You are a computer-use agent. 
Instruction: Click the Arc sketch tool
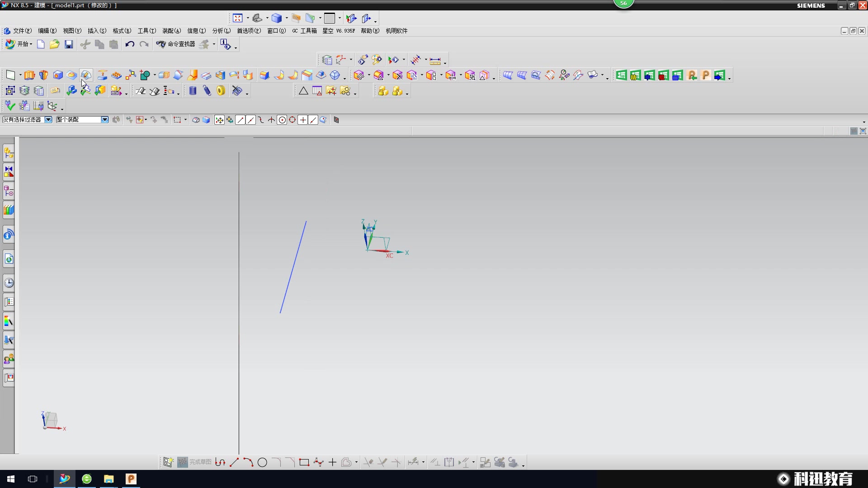point(248,462)
